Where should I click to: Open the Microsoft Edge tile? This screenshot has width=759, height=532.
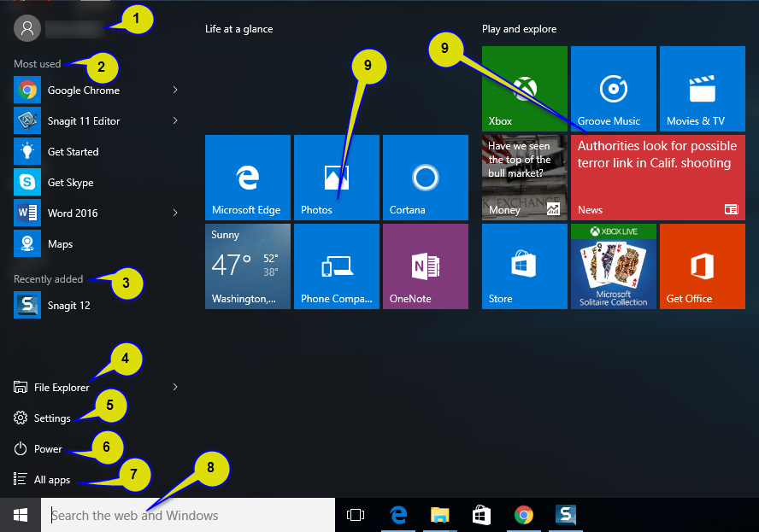[x=247, y=178]
